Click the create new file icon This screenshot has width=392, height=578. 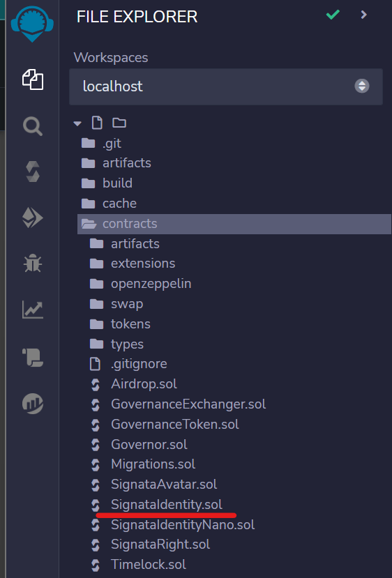[x=97, y=123]
